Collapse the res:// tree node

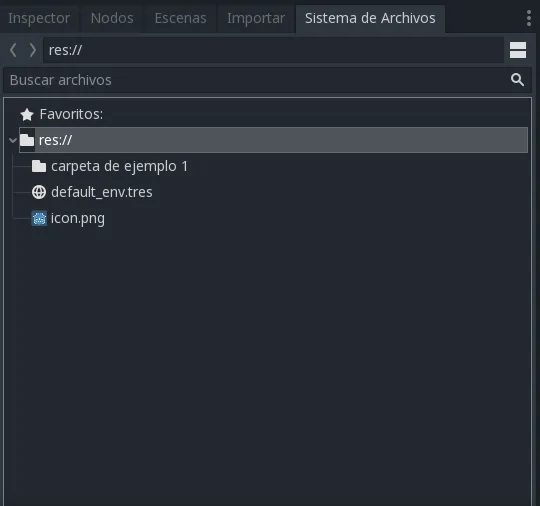pos(13,140)
